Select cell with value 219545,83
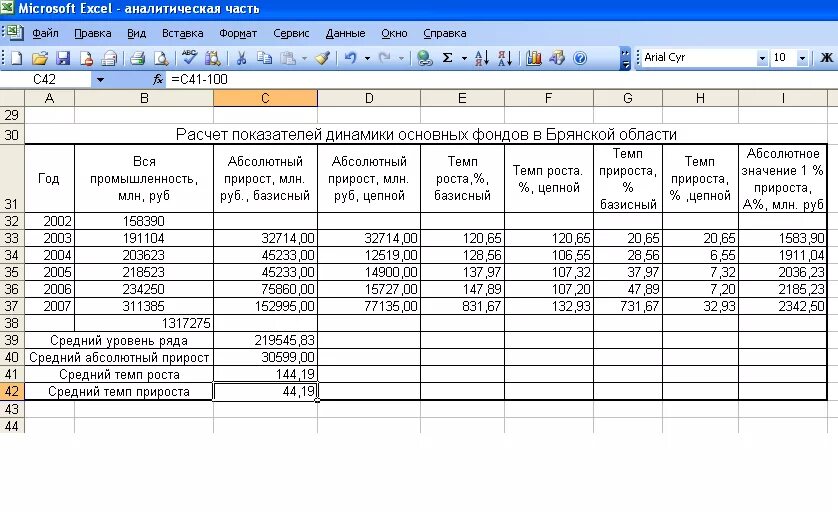The width and height of the screenshot is (838, 512). click(265, 340)
